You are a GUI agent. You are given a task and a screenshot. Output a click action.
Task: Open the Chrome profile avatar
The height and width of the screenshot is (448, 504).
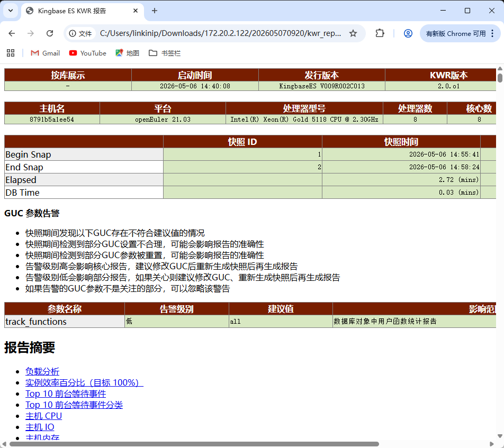(408, 33)
